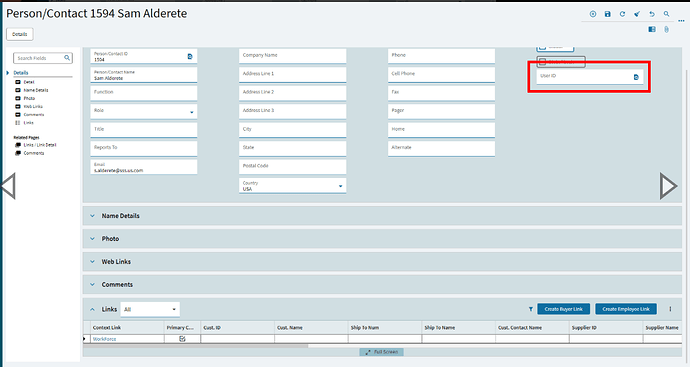Image resolution: width=690 pixels, height=367 pixels.
Task: Click the filter icon in Links section
Action: (x=531, y=309)
